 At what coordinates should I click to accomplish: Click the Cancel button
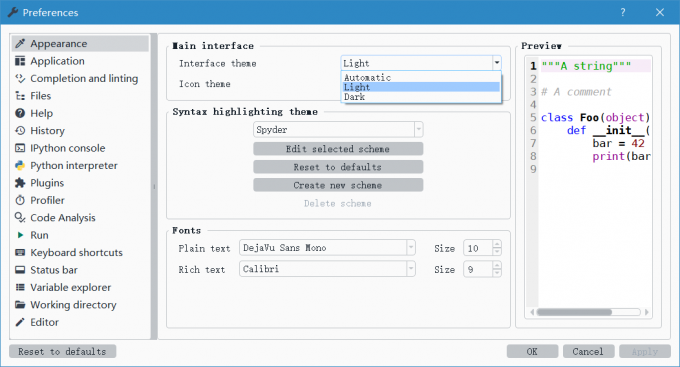point(588,351)
